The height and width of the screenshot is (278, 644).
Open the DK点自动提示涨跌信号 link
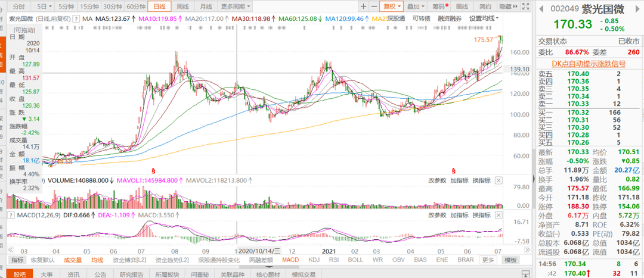pos(589,64)
